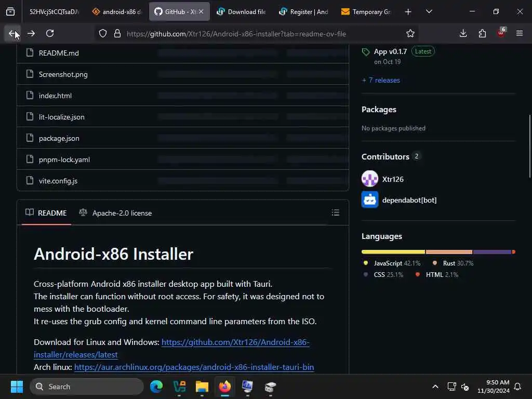Filter by CSS 25.1% language

pos(383,275)
